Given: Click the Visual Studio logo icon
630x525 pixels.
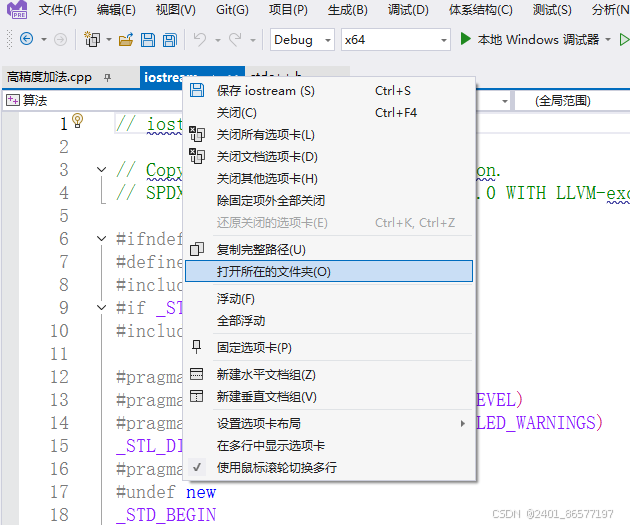Looking at the screenshot, I should point(17,9).
